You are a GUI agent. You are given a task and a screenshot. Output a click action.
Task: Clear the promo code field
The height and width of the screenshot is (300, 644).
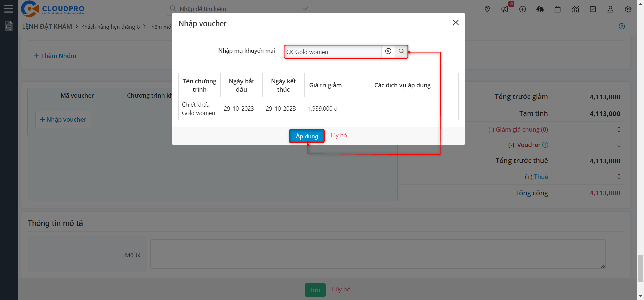click(388, 51)
